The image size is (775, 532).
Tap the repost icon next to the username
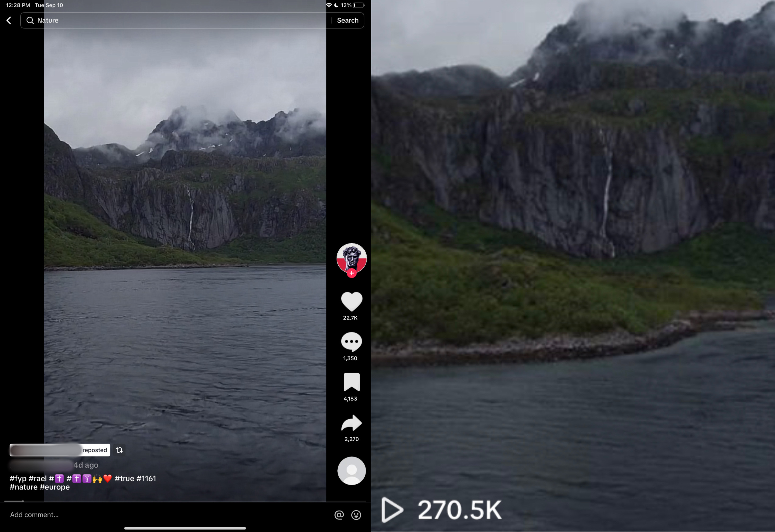tap(119, 450)
